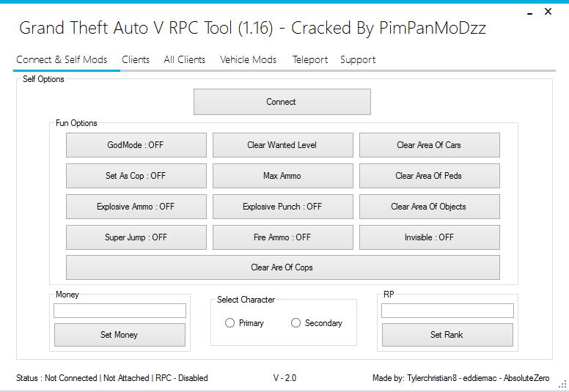The image size is (569, 392).
Task: Minimize the RPC Tool window
Action: coord(530,13)
